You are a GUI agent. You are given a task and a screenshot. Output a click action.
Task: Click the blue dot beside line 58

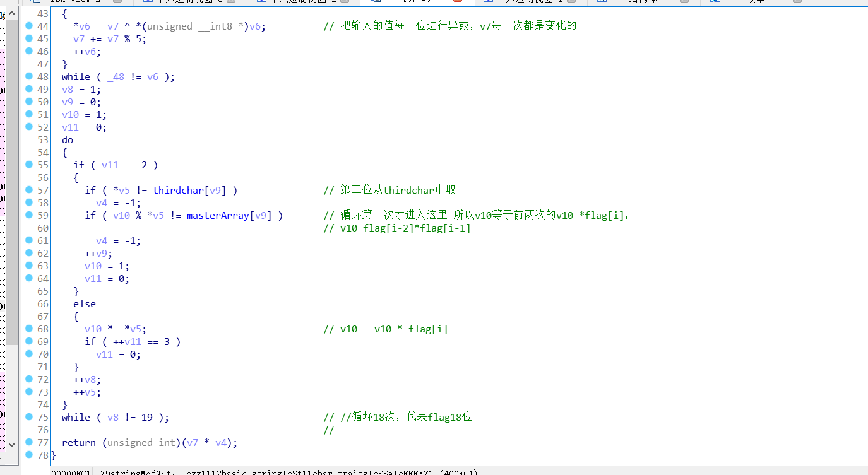29,202
